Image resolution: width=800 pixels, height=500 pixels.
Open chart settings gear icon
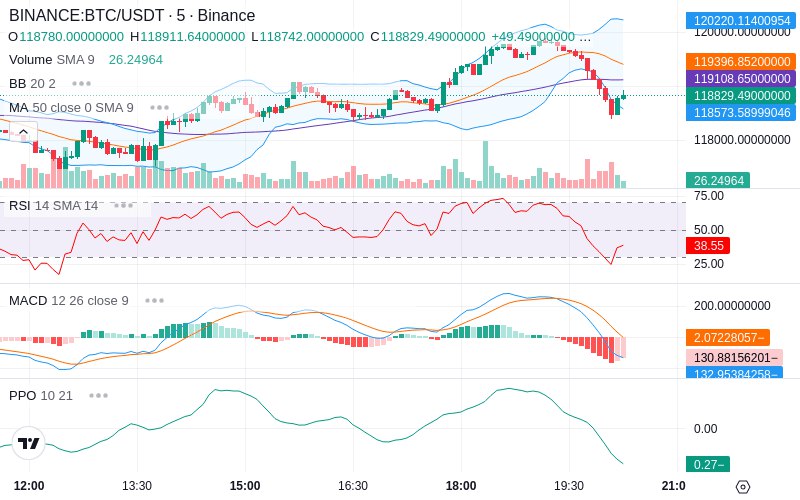point(743,487)
